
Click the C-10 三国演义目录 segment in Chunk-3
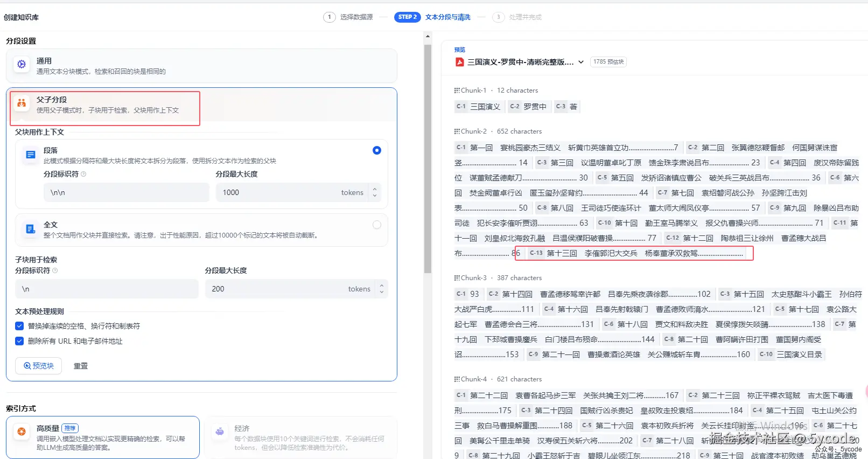pos(790,354)
